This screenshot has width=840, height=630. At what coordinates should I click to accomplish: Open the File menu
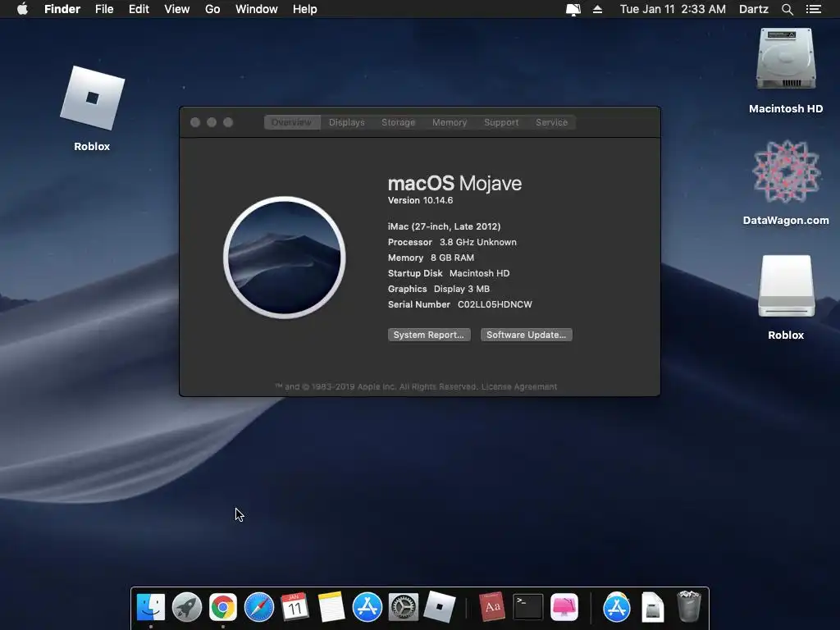click(104, 9)
